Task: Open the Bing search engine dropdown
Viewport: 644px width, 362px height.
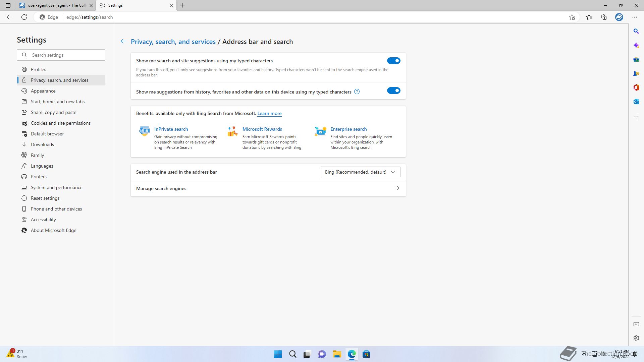Action: pyautogui.click(x=361, y=172)
